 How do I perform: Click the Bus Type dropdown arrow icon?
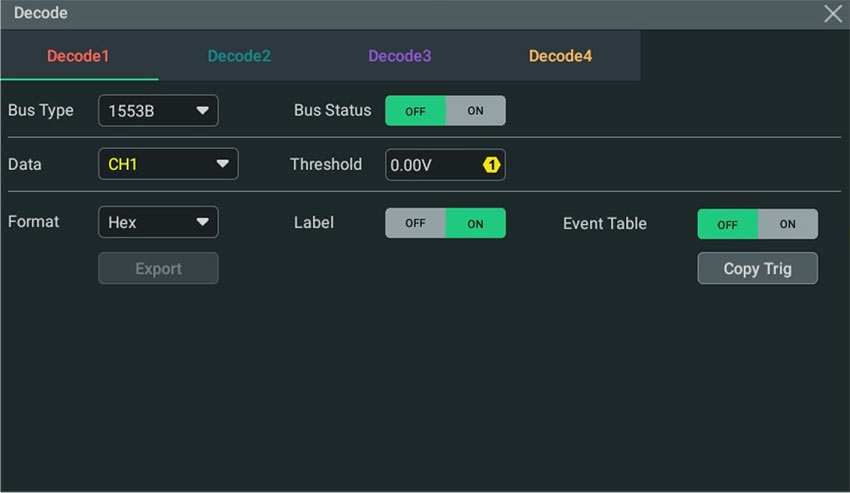point(203,111)
